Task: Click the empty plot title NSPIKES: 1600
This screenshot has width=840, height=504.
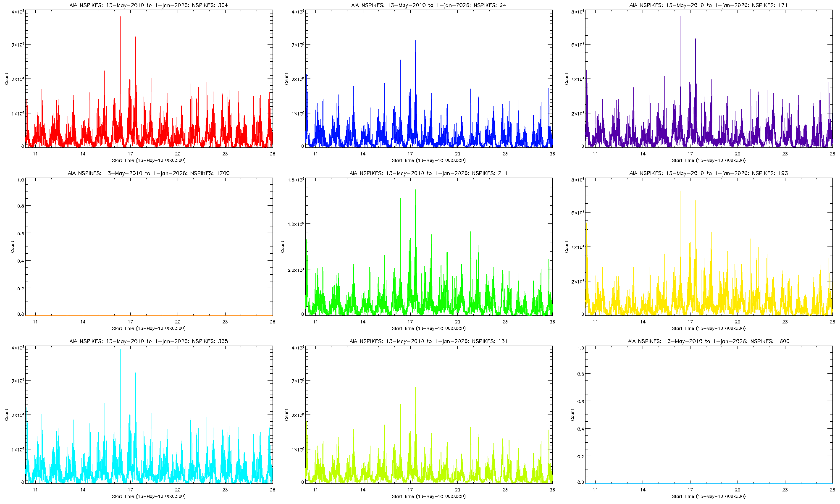Action: click(x=708, y=341)
